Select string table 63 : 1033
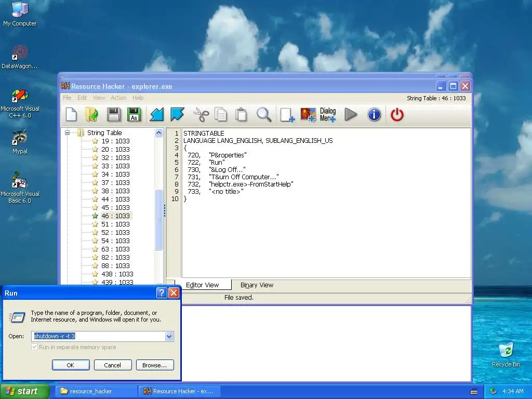 coord(115,249)
